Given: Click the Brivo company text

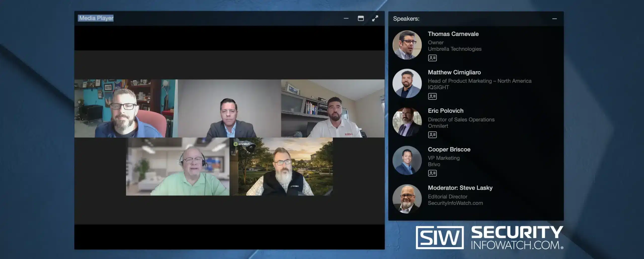Looking at the screenshot, I should (434, 164).
